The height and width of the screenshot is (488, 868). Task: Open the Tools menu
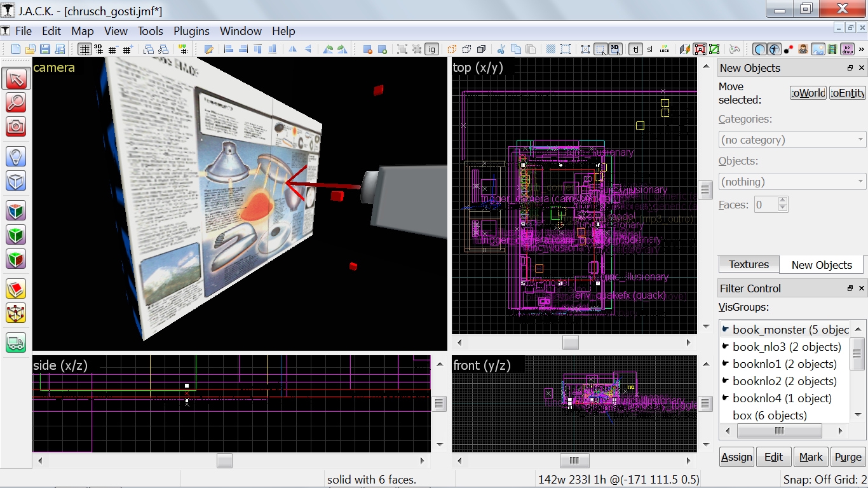[x=151, y=31]
